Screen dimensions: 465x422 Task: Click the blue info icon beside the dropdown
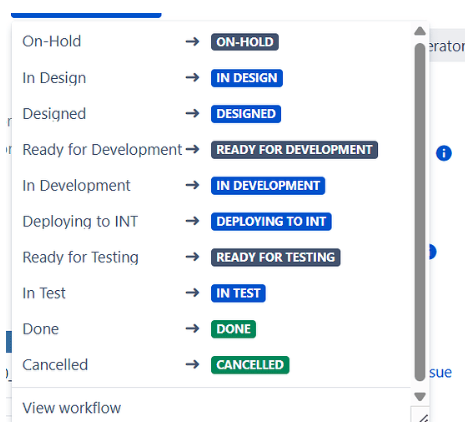click(444, 153)
